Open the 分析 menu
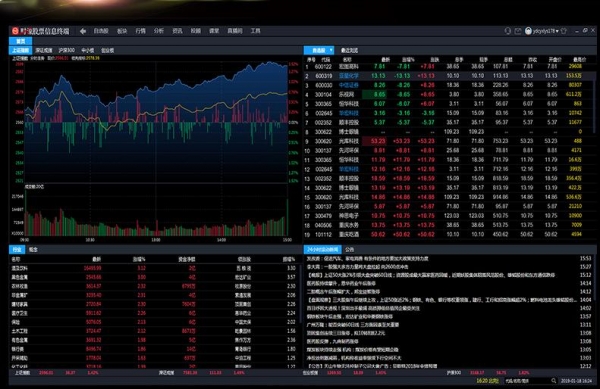This screenshot has height=389, width=600. click(x=159, y=31)
